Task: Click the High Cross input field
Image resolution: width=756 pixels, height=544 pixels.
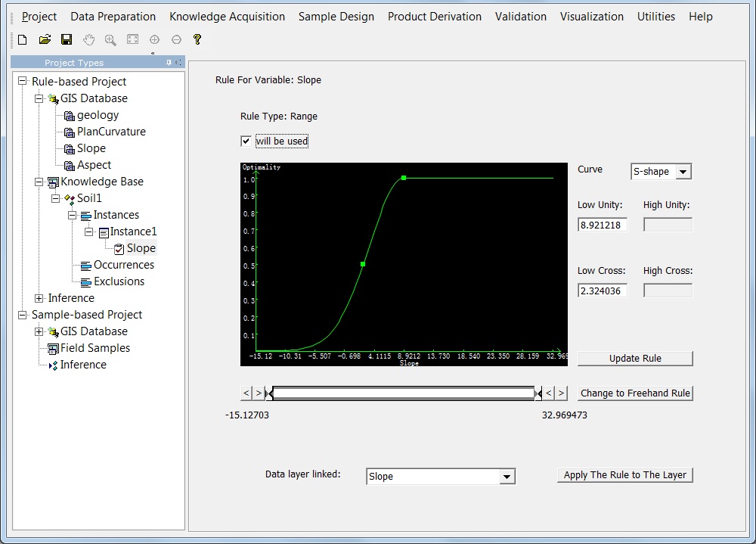Action: click(668, 291)
